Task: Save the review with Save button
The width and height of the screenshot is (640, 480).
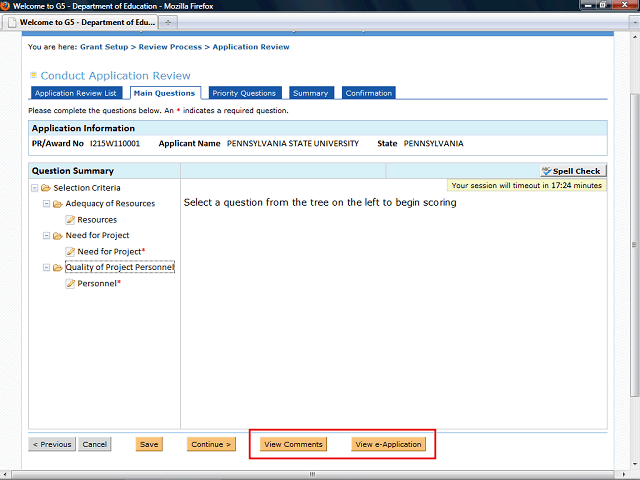Action: tap(149, 444)
